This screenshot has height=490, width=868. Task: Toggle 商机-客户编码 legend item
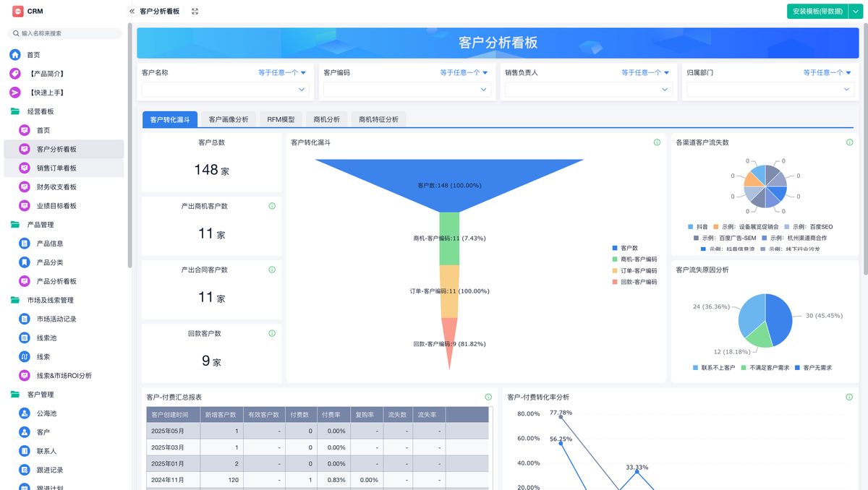pos(634,259)
